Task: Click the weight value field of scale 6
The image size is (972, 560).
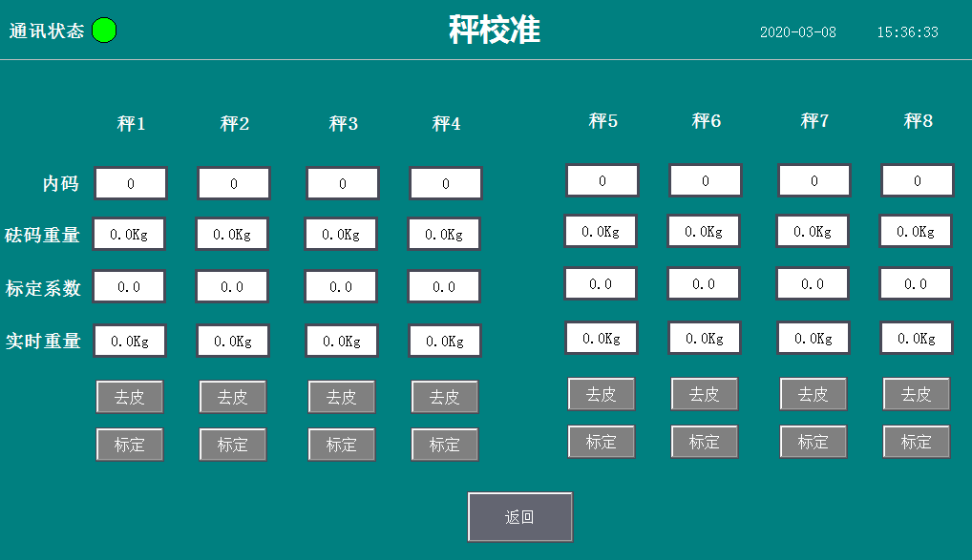Action: tap(704, 231)
